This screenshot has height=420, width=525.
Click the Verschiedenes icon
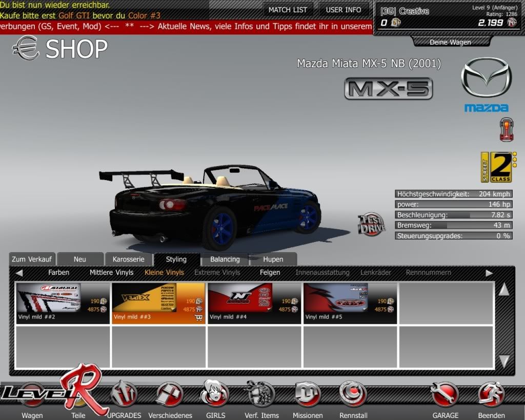point(170,395)
